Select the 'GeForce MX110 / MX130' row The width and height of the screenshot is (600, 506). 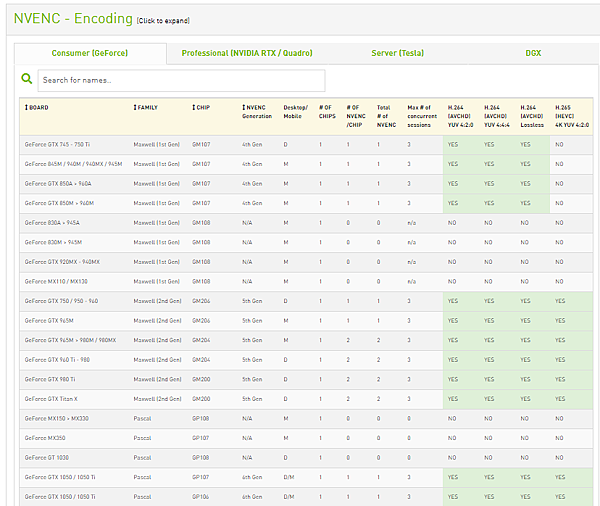(x=306, y=281)
